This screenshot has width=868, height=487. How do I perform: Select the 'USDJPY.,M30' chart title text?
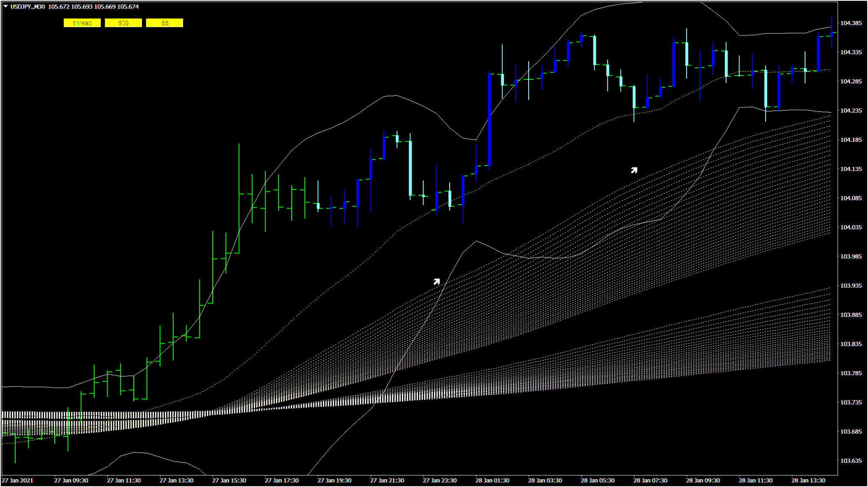coord(27,7)
